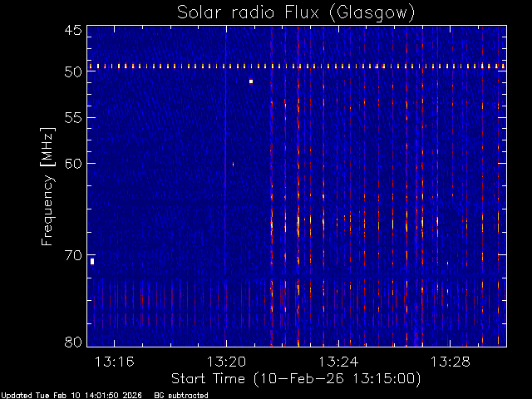
Task: Click the "Updated Tue Feb 10 14:01:50 2026" text
Action: (71, 396)
